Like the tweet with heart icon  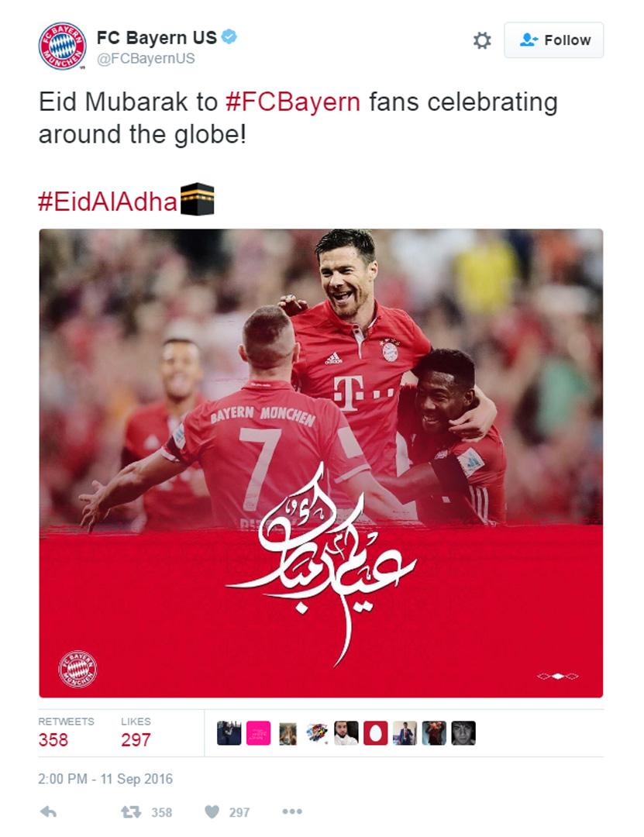212,812
